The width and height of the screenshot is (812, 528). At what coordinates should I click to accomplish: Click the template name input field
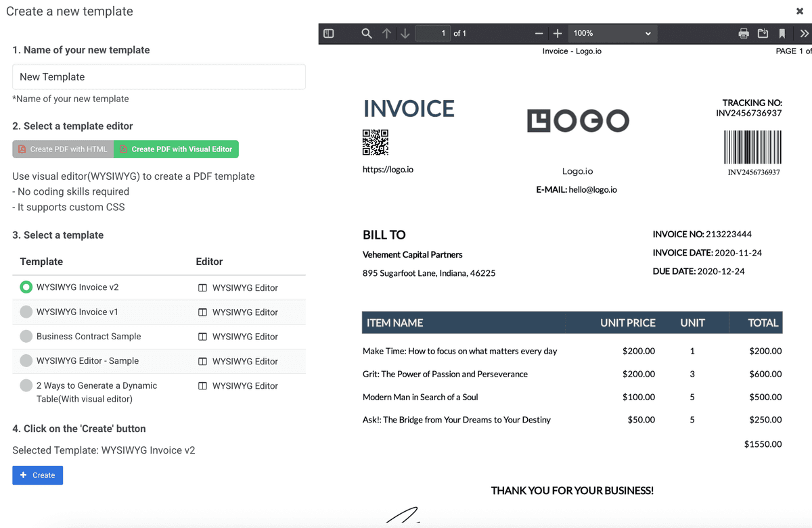[x=159, y=77]
